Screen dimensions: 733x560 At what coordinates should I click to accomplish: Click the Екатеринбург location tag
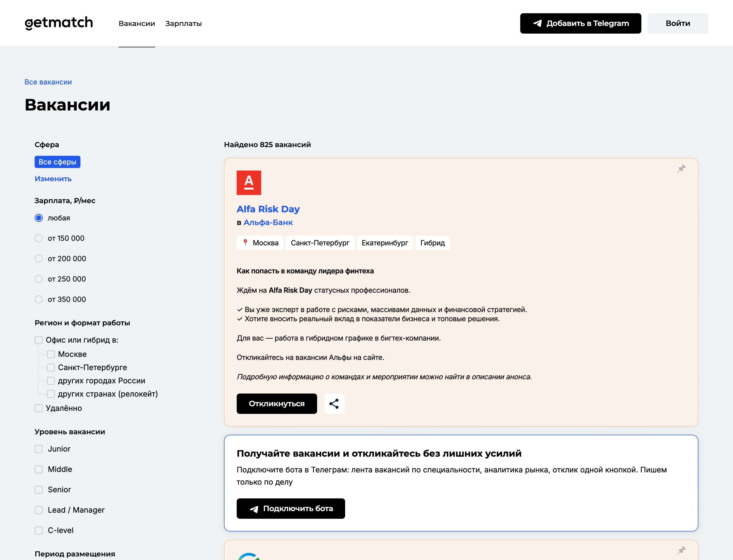(385, 243)
